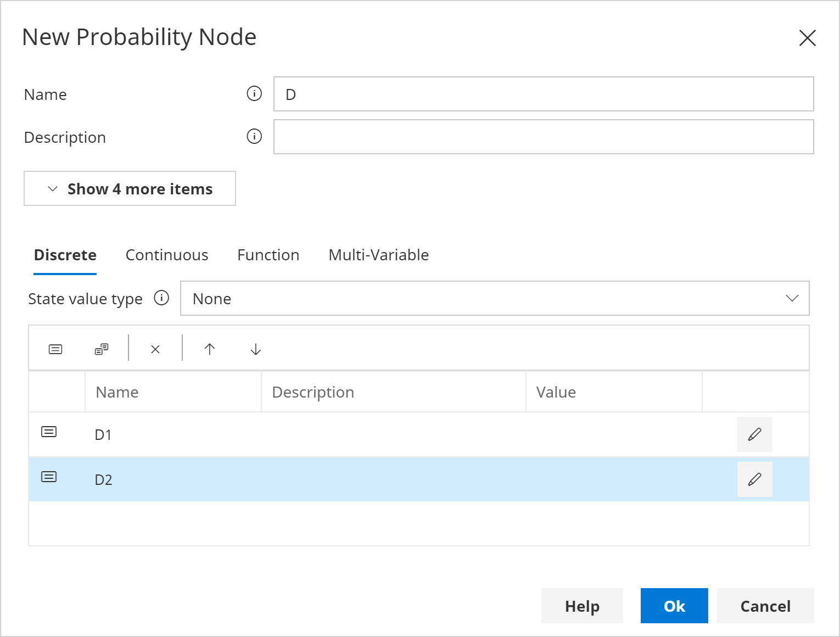Open the Multi-Variable tab
Image resolution: width=840 pixels, height=637 pixels.
pyautogui.click(x=378, y=255)
